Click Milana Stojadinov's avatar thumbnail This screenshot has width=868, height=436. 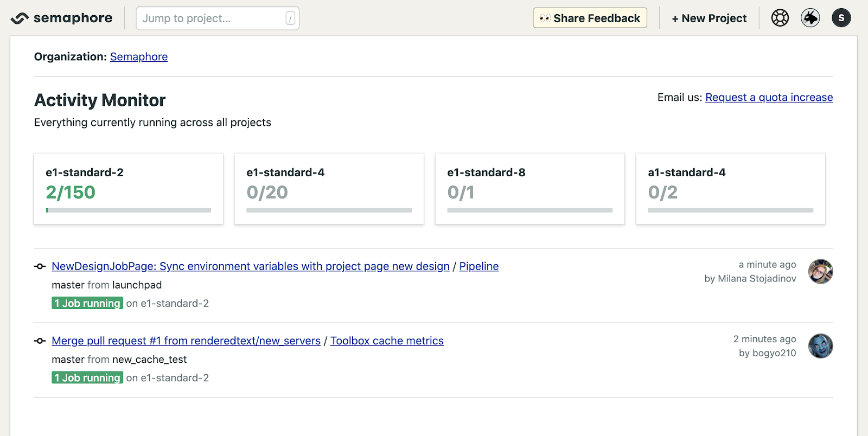coord(820,272)
